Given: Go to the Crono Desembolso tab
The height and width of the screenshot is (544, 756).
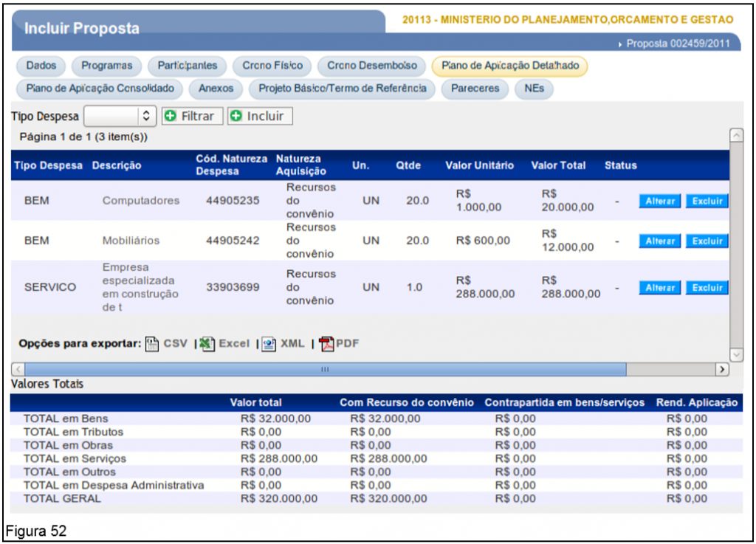Looking at the screenshot, I should (x=372, y=66).
